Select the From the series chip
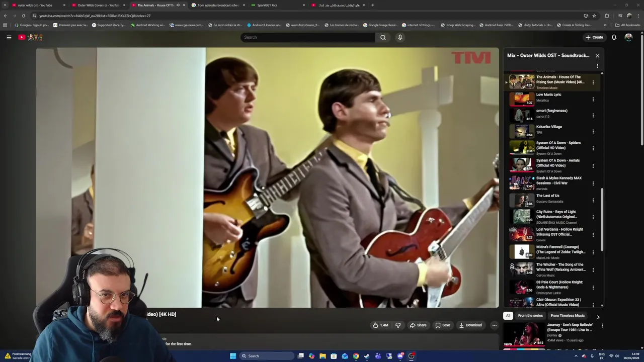644x362 pixels. (530, 316)
